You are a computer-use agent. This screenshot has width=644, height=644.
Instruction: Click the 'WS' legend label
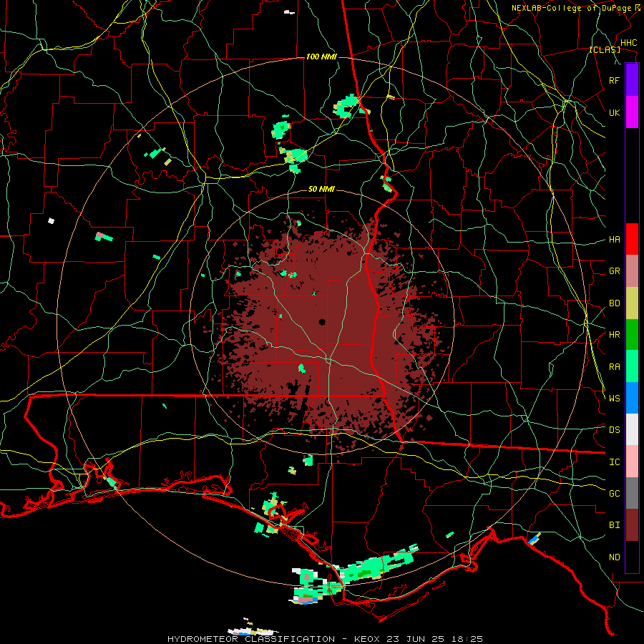click(614, 399)
